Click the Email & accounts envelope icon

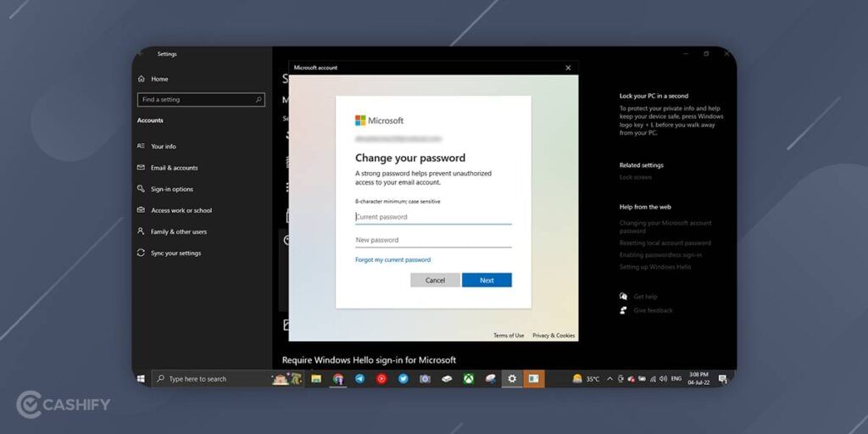141,167
